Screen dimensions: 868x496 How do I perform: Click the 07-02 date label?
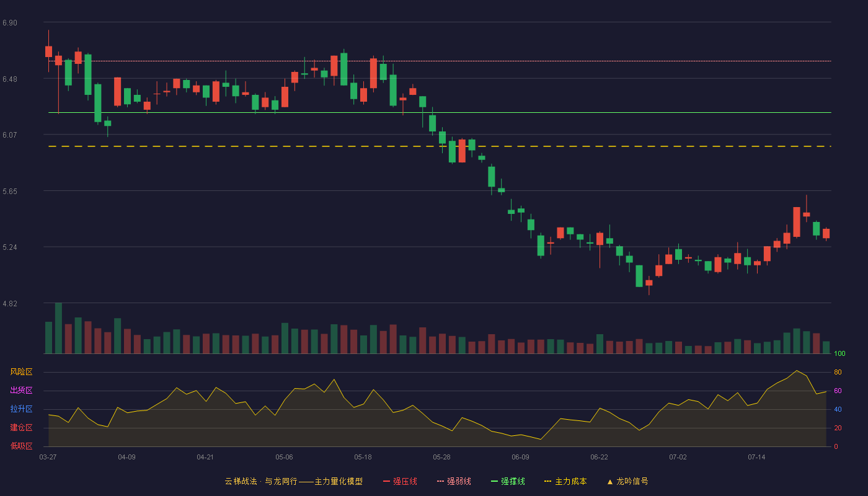click(678, 457)
